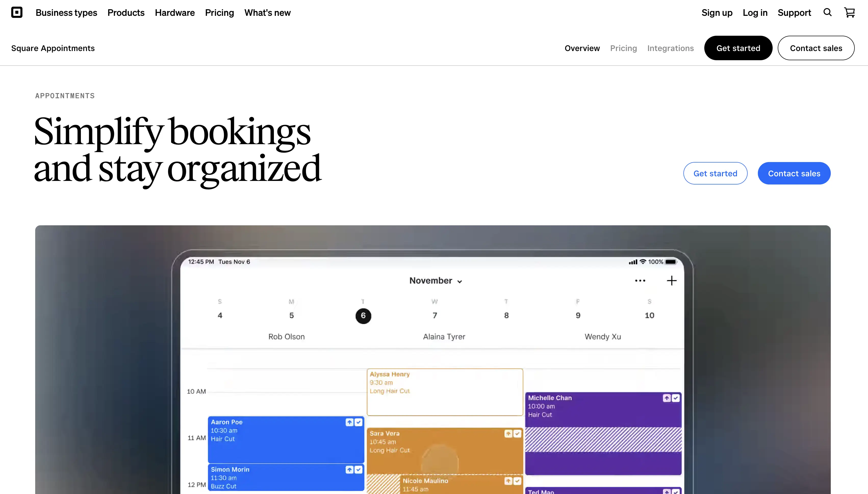The width and height of the screenshot is (868, 494).
Task: Click the Log in link
Action: click(x=755, y=13)
